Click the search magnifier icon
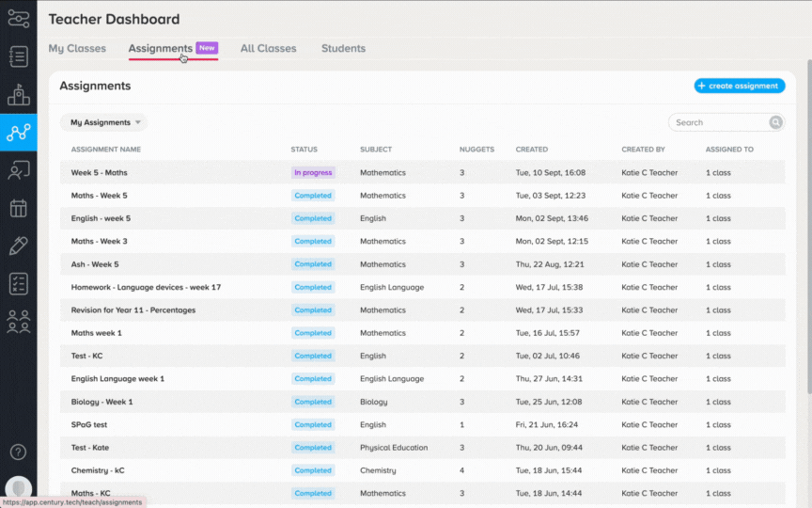The height and width of the screenshot is (508, 812). click(775, 122)
